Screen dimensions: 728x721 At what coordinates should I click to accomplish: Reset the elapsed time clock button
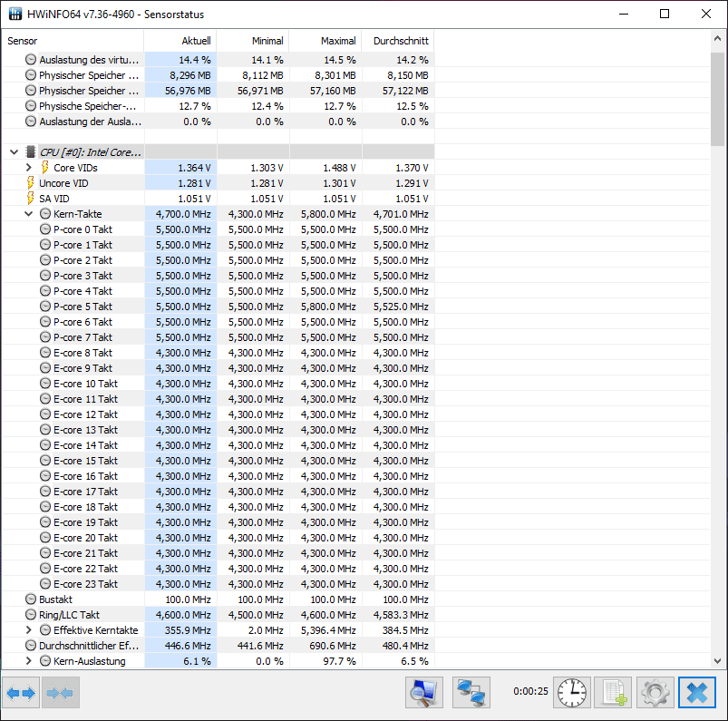(572, 693)
